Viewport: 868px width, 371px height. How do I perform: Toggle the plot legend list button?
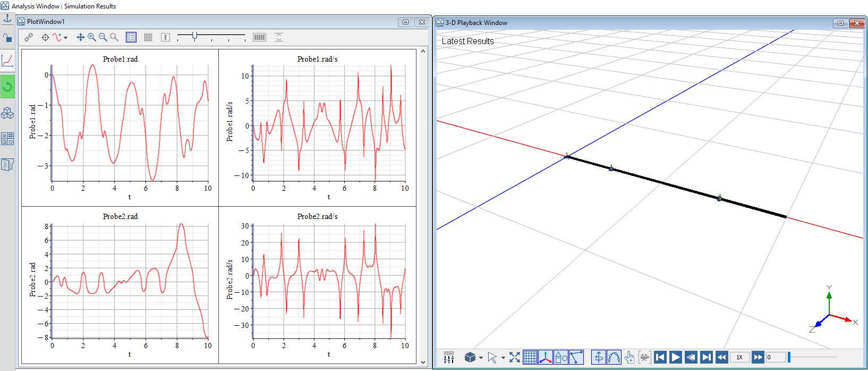(x=131, y=37)
